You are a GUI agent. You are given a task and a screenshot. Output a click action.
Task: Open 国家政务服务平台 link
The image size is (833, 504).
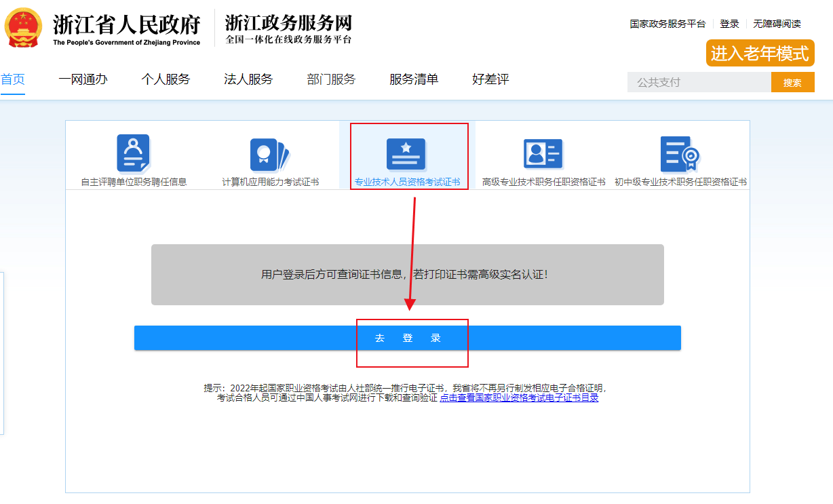click(x=667, y=23)
